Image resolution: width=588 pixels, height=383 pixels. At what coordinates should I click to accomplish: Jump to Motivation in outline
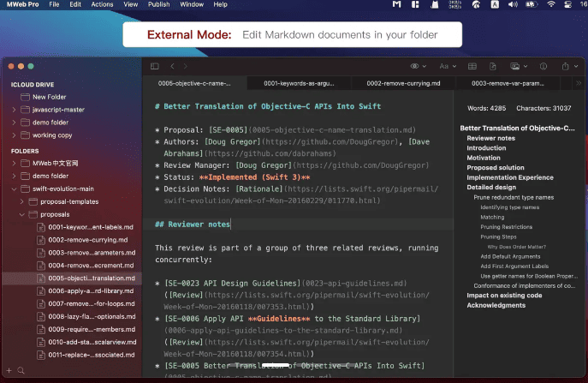pos(484,158)
